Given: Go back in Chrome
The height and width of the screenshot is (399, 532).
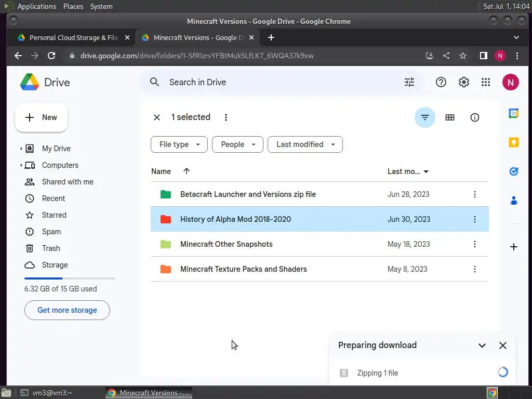Looking at the screenshot, I should [x=18, y=56].
